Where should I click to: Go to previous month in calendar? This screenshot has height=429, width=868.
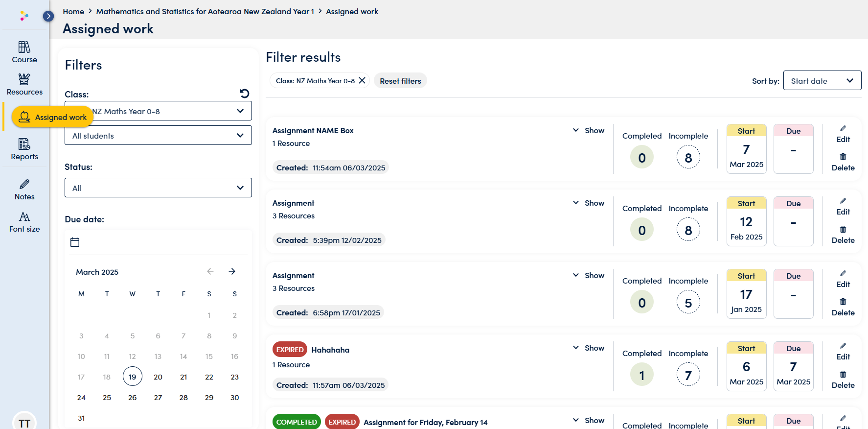pyautogui.click(x=210, y=271)
